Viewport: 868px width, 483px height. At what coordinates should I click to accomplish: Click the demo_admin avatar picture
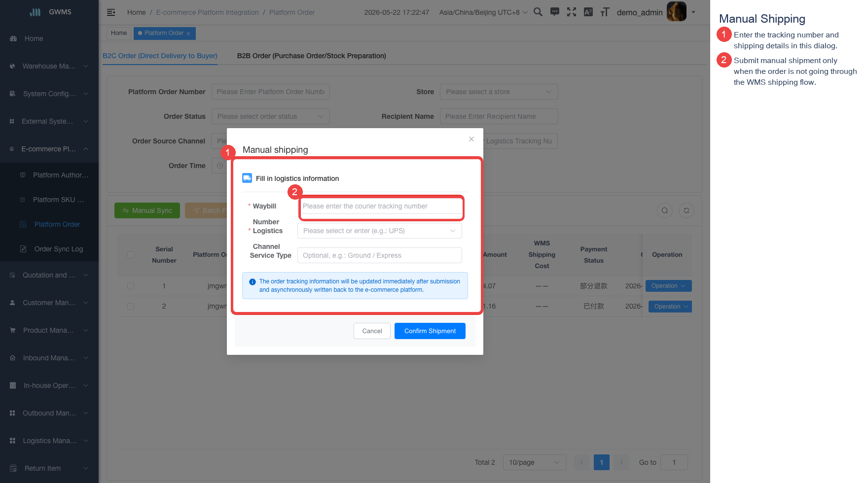(x=676, y=11)
